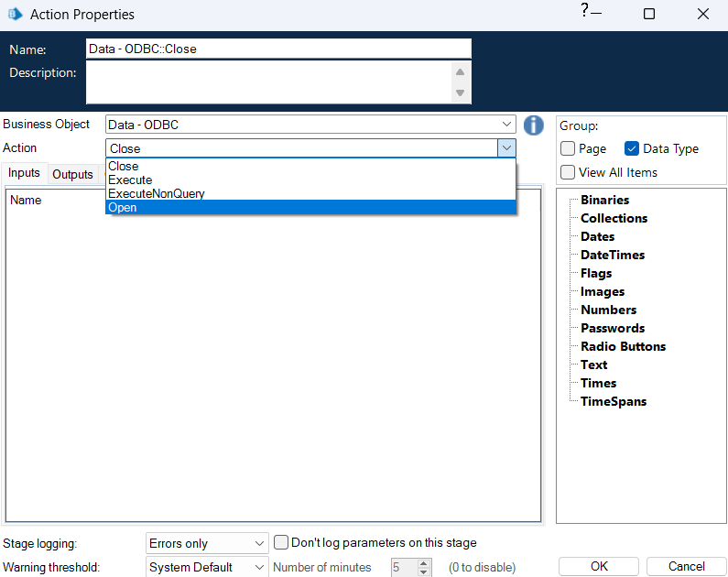
Task: Click the help question mark in title bar
Action: [584, 11]
